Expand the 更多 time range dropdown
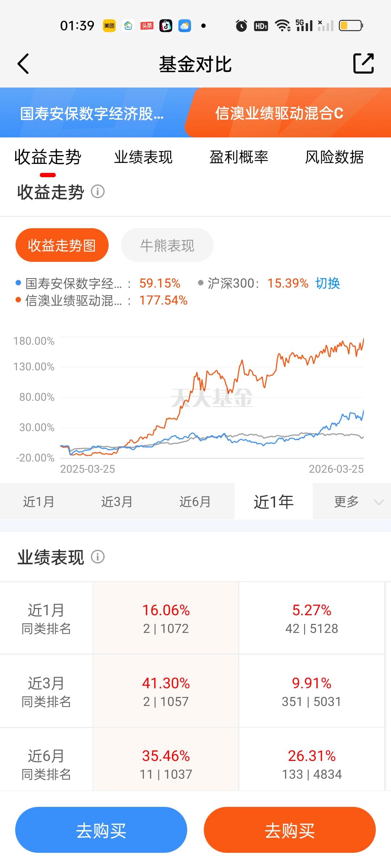 click(x=352, y=502)
